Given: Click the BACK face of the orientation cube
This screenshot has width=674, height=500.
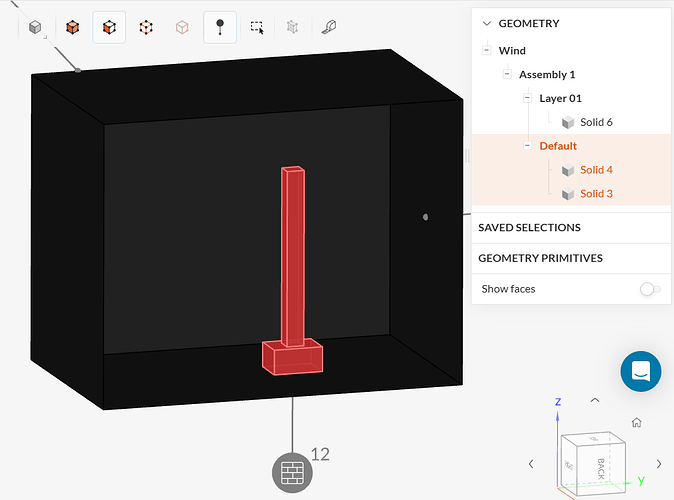Looking at the screenshot, I should pos(601,469).
